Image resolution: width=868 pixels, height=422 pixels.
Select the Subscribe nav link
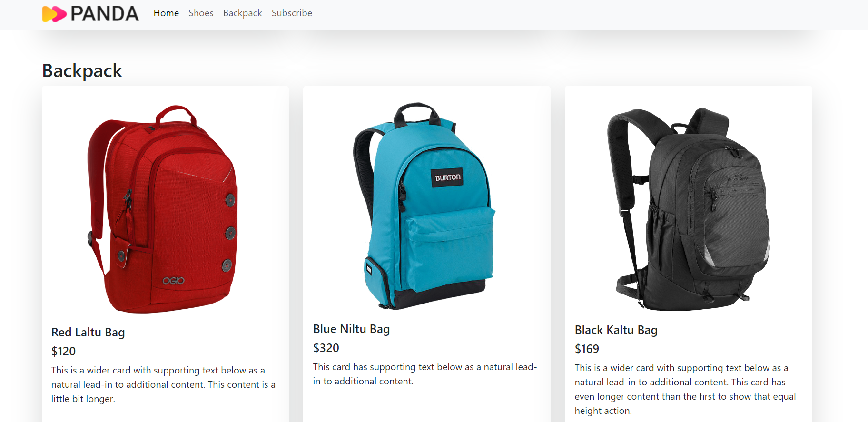[x=292, y=13]
